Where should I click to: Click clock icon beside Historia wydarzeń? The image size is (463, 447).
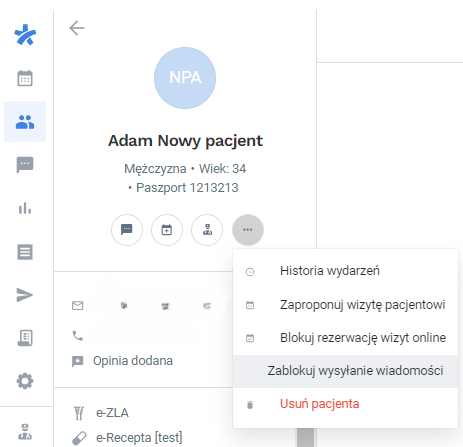click(x=250, y=272)
